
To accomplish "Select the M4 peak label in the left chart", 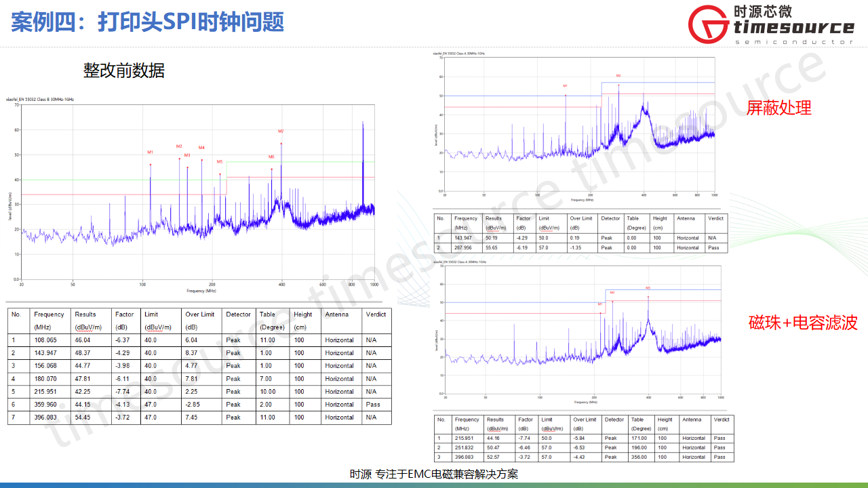I will coord(201,148).
